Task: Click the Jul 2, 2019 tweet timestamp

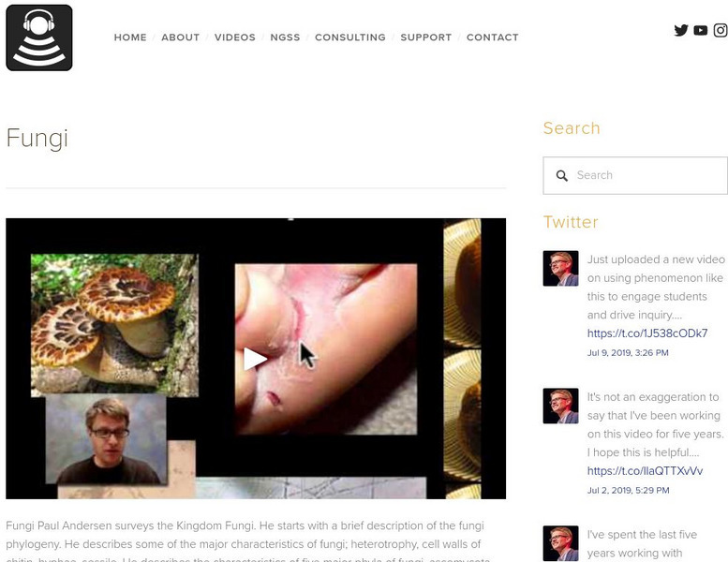Action: click(x=628, y=490)
